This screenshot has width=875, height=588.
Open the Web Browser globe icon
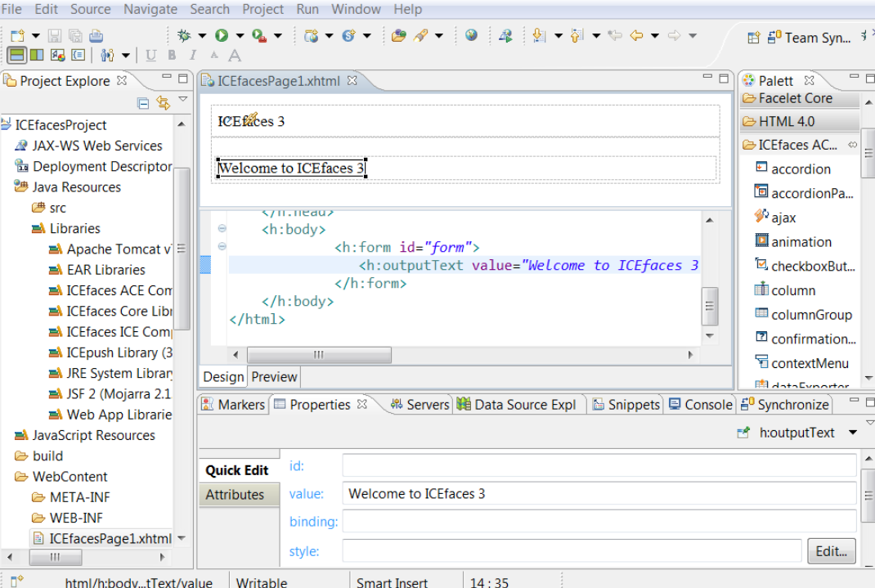pos(472,36)
